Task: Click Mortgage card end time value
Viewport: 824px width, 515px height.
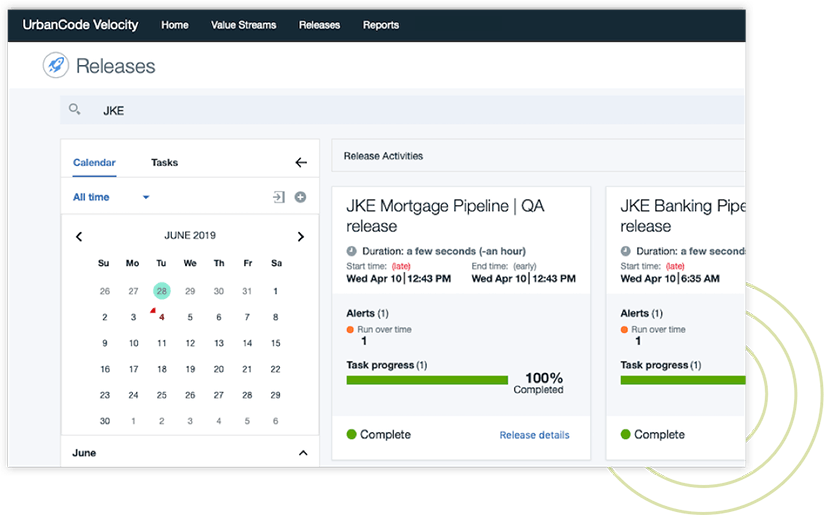Action: pyautogui.click(x=523, y=279)
